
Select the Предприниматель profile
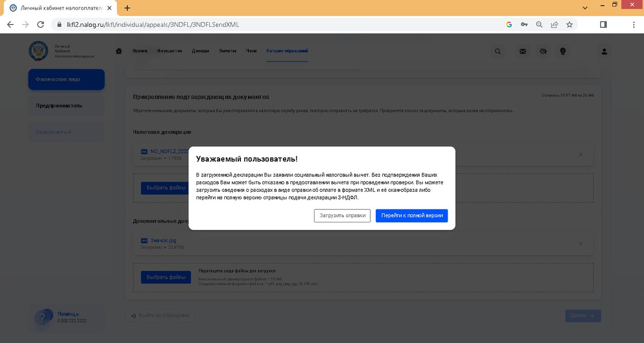tap(67, 106)
